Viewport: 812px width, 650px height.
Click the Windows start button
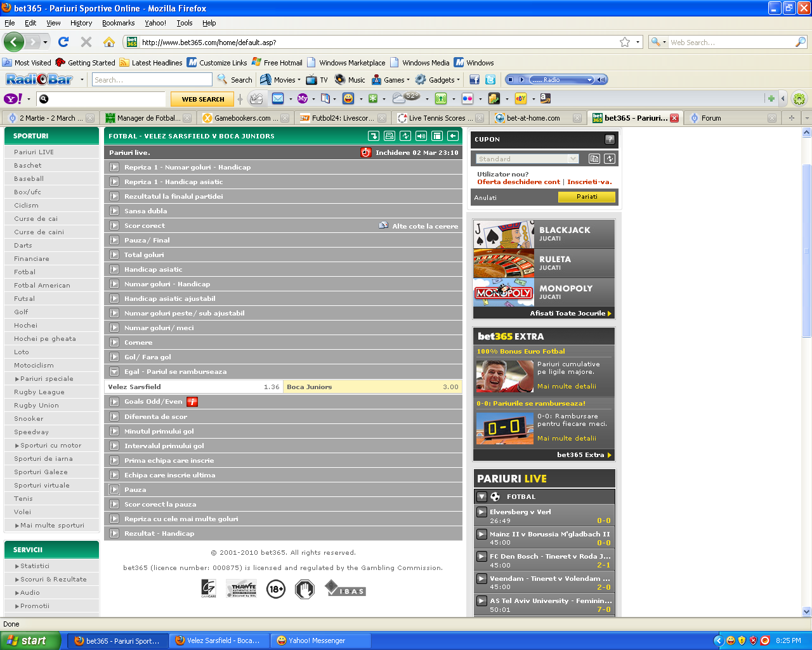30,640
